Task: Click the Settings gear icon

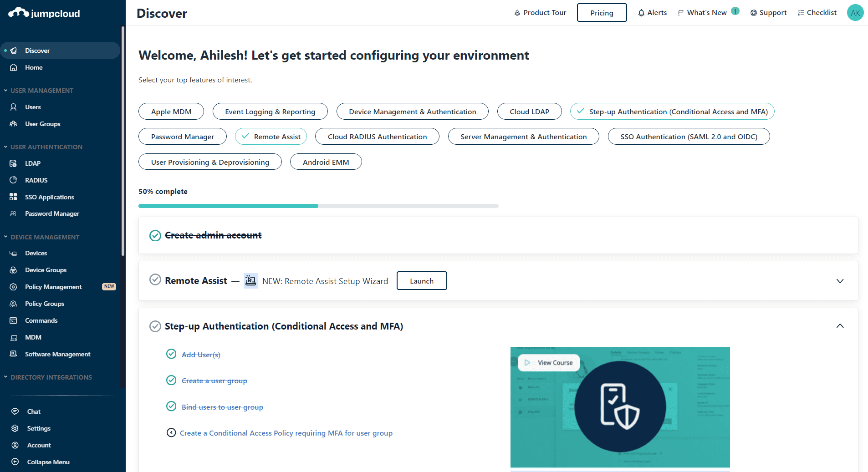Action: (15, 428)
